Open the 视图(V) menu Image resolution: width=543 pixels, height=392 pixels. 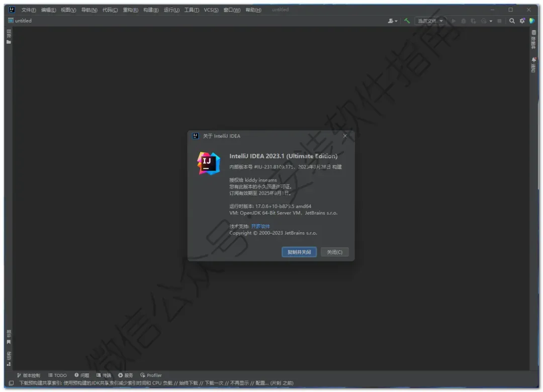(68, 10)
